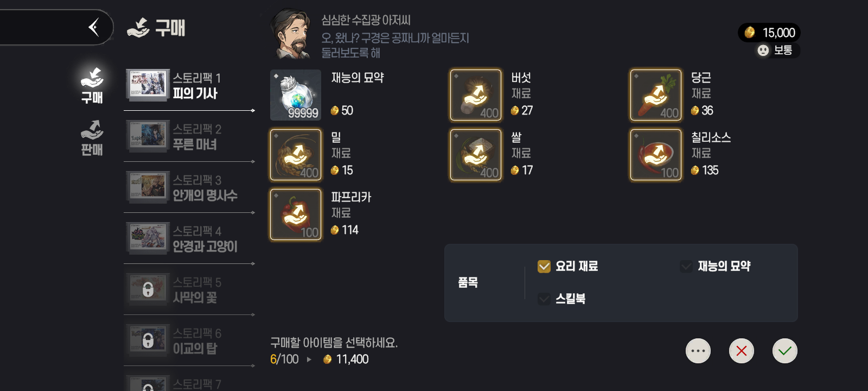Enable the 스킬북 filter checkbox
This screenshot has height=391, width=868.
click(x=544, y=299)
